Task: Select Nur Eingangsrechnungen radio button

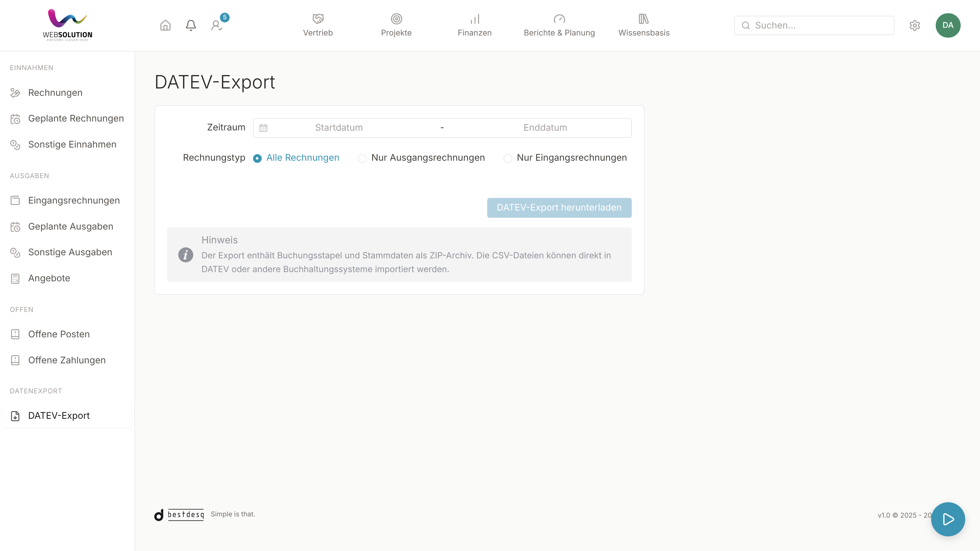Action: (x=507, y=158)
